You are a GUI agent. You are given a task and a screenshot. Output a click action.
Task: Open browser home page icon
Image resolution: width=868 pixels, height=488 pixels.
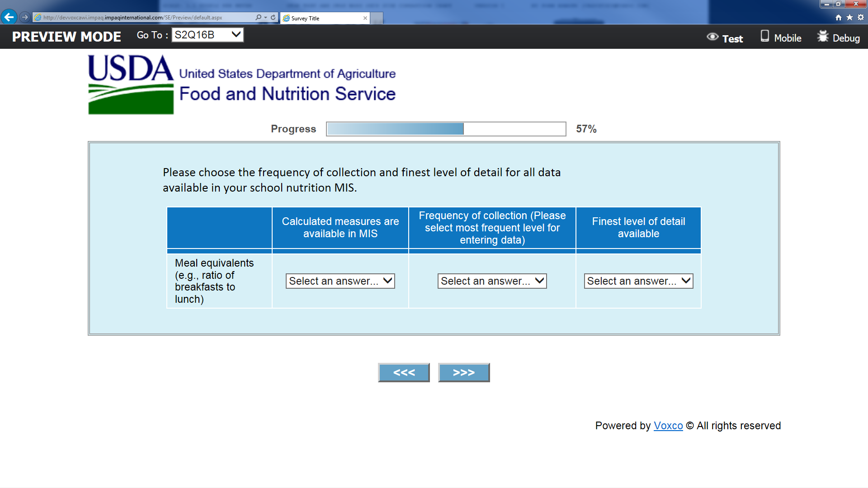(839, 18)
